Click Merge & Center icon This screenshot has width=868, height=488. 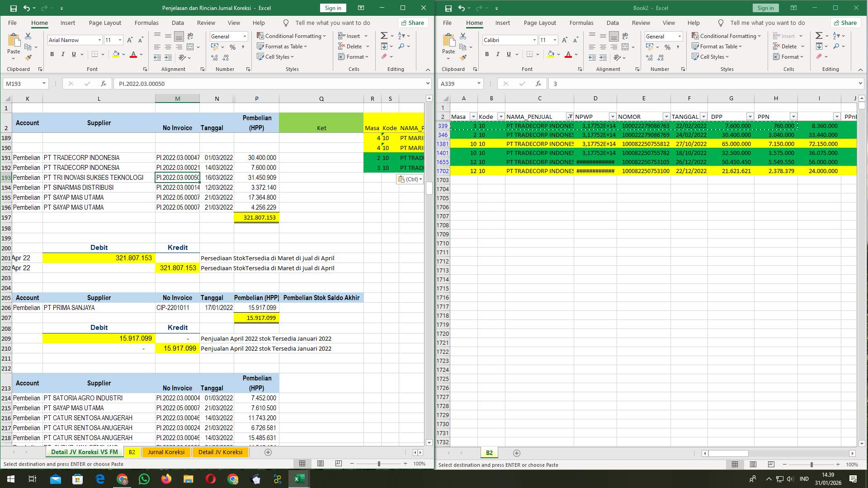190,47
